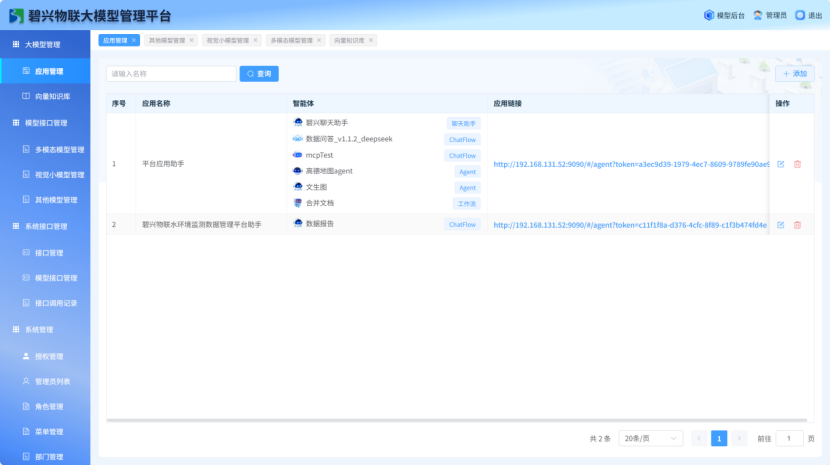The height and width of the screenshot is (466, 830).
Task: Collapse the 系统管理 sidebar group
Action: click(45, 329)
